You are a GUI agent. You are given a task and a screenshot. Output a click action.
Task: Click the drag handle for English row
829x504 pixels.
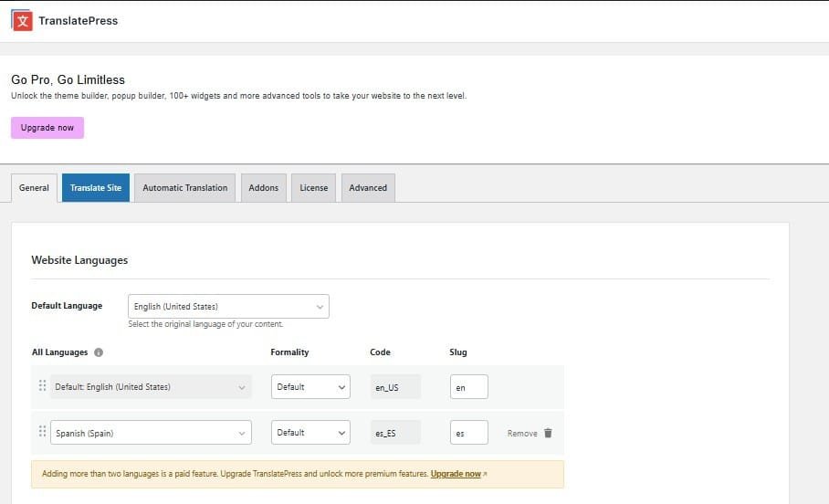click(42, 386)
